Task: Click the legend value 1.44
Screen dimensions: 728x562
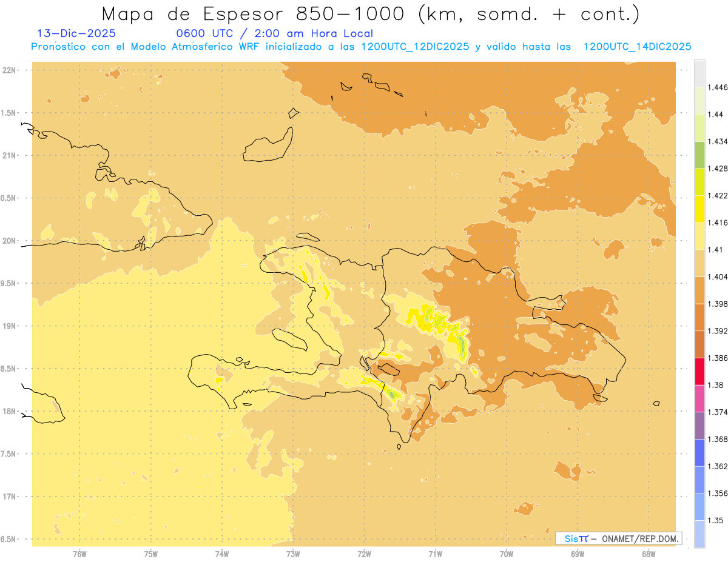Action: coord(716,114)
